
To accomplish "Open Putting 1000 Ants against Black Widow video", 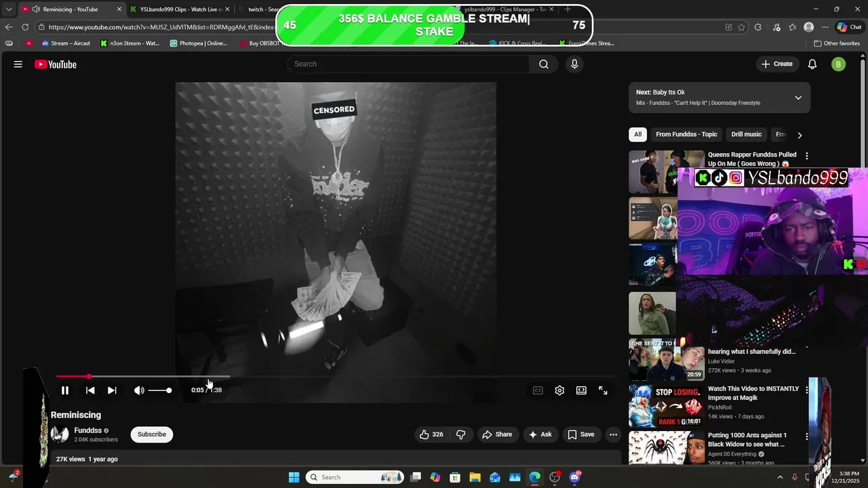I will pos(747,440).
